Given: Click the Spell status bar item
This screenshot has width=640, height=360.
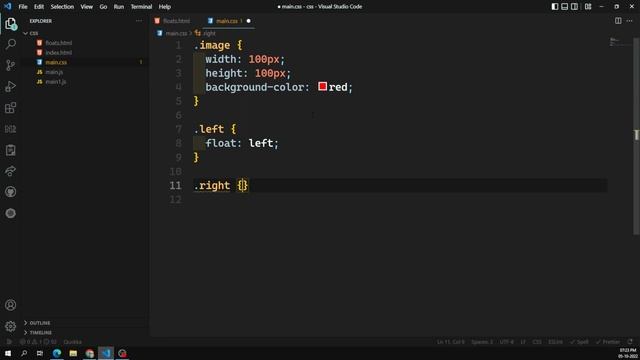Looking at the screenshot, I should click(579, 342).
